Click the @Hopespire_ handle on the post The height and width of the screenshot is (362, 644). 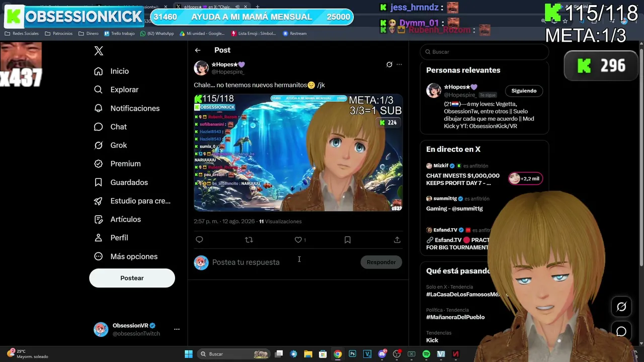228,72
